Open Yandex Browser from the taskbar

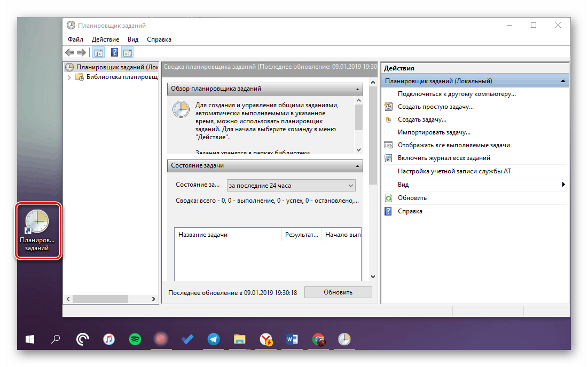click(x=266, y=340)
